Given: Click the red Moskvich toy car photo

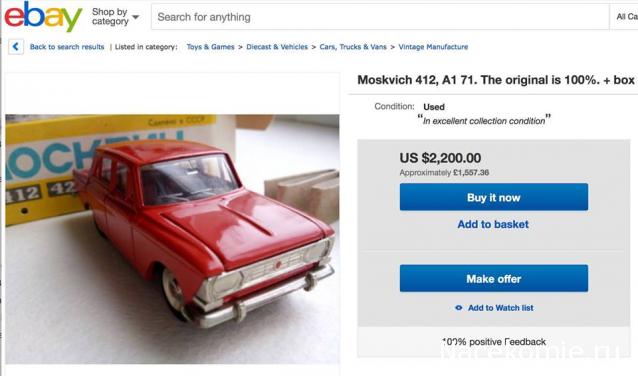Looking at the screenshot, I should coord(172,239).
